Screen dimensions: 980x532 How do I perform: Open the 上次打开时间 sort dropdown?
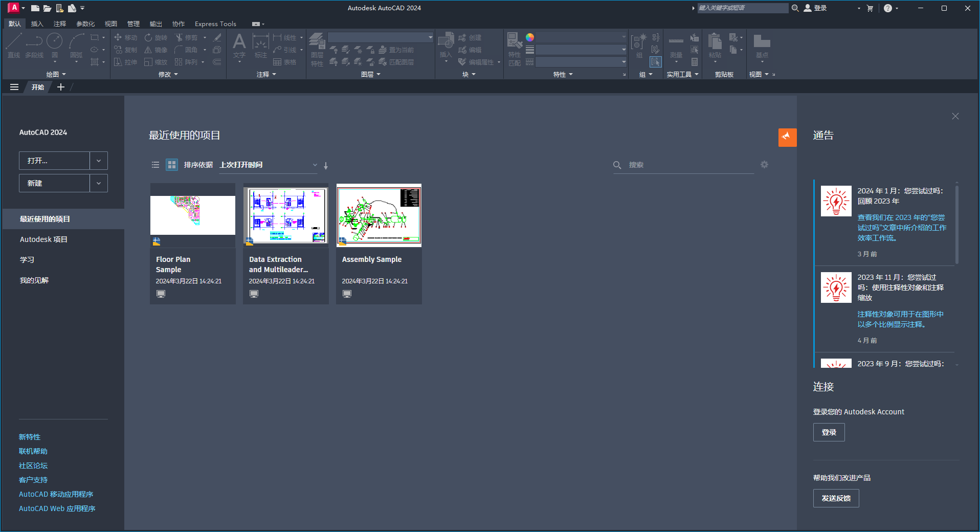(x=267, y=165)
